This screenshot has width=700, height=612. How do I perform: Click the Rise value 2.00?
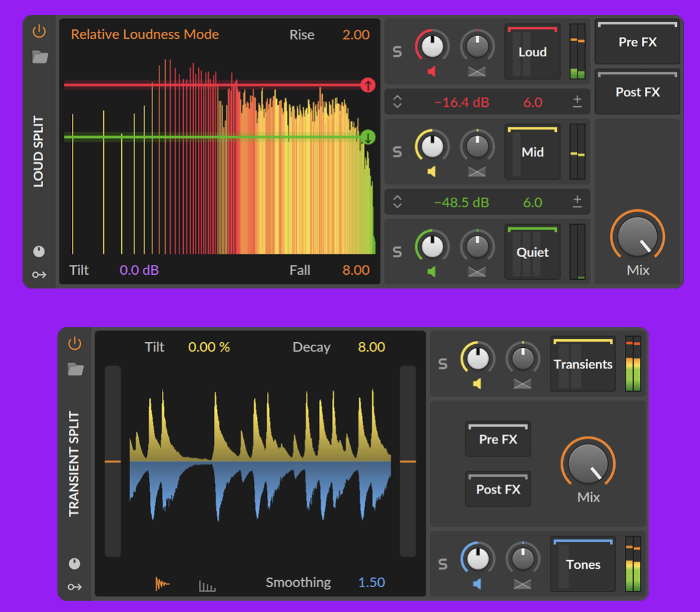[x=356, y=34]
